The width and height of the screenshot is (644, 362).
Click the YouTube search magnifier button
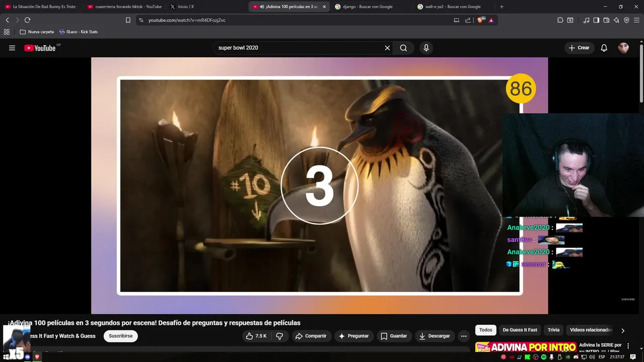pos(404,48)
